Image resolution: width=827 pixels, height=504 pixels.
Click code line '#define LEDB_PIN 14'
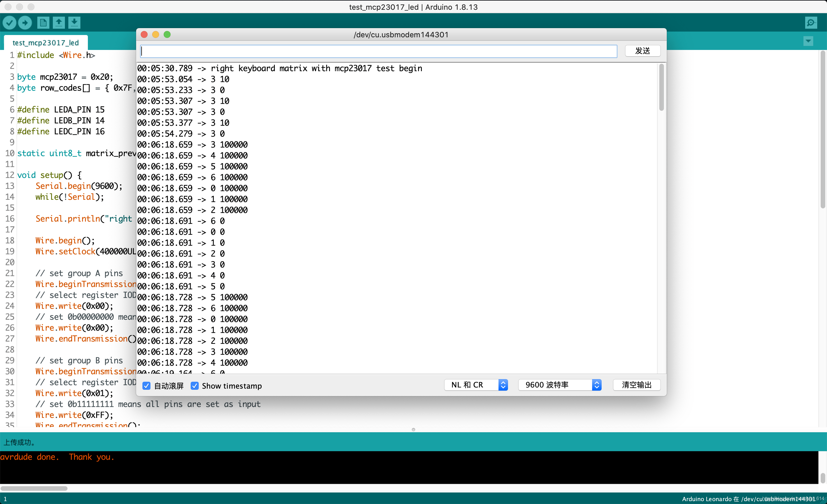coord(61,121)
